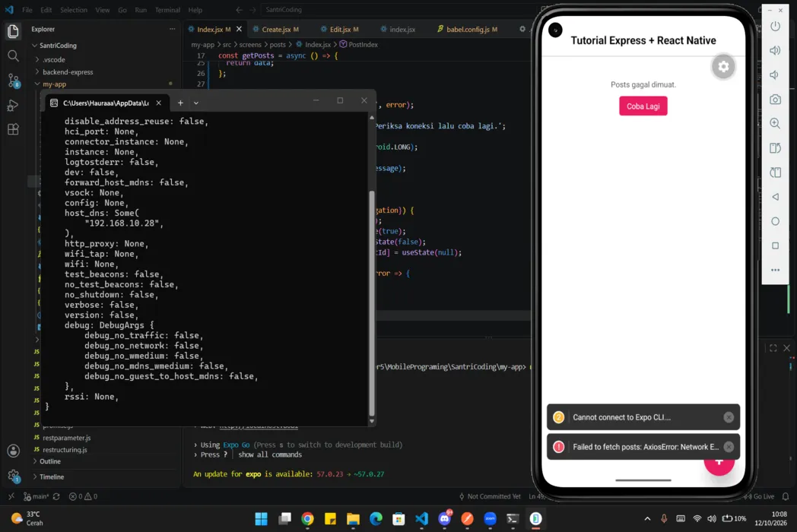Open the Windows Start menu

pos(262,519)
